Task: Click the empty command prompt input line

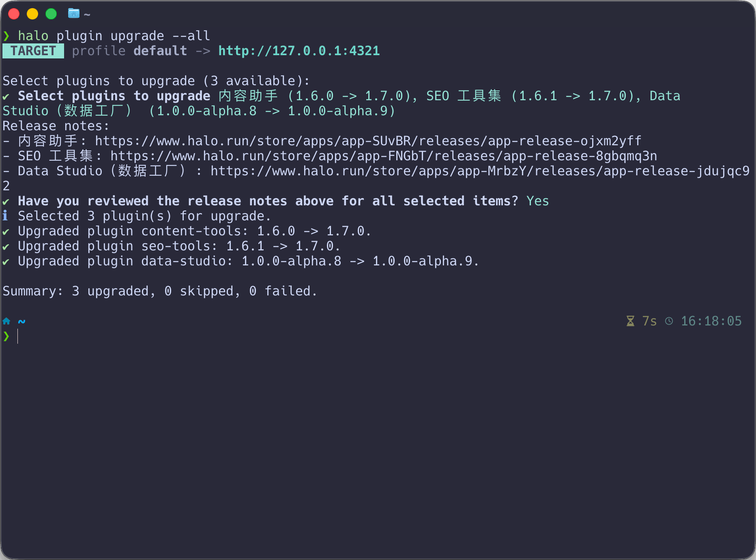Action: [162, 336]
